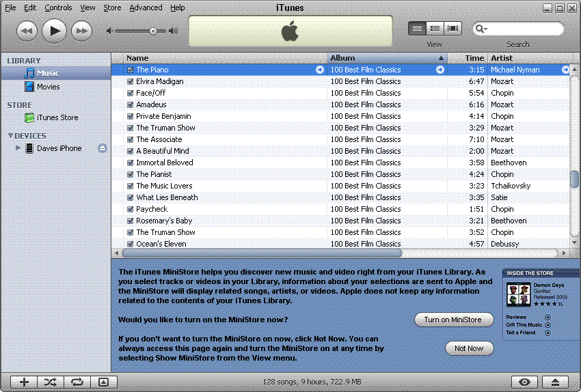Toggle the Album column sort arrow
This screenshot has width=581, height=392.
(441, 58)
